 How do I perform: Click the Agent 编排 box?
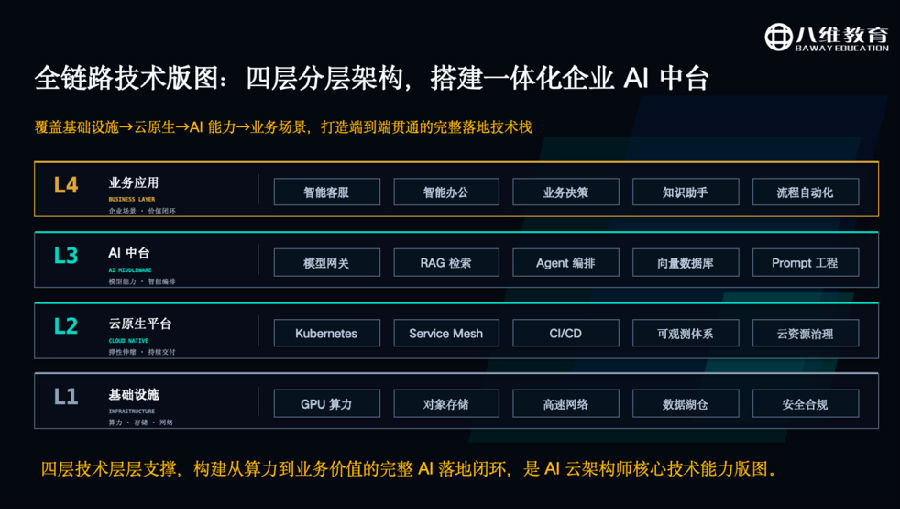(x=565, y=262)
